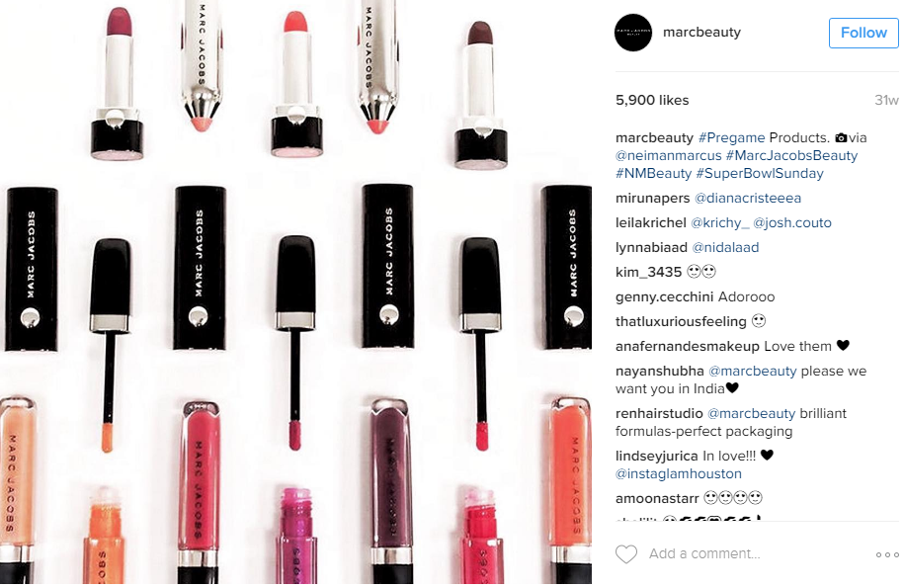This screenshot has width=905, height=588.
Task: Open the @dianacristeeea mention
Action: pyautogui.click(x=748, y=199)
